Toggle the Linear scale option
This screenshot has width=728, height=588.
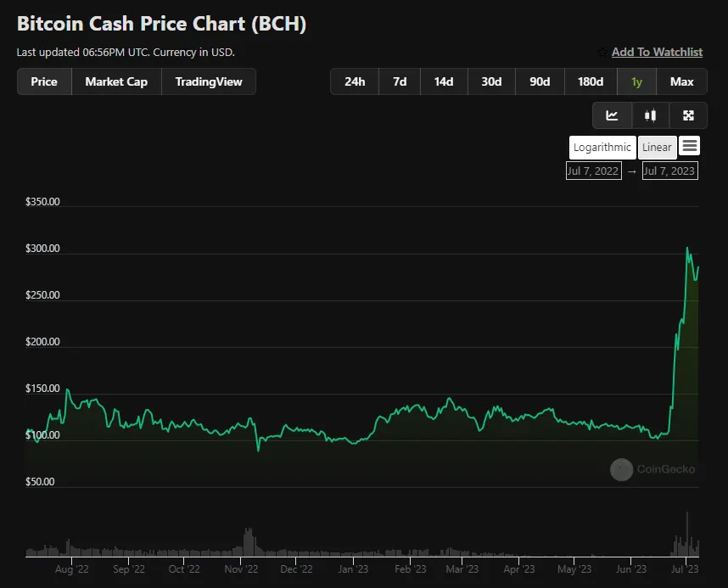click(657, 148)
